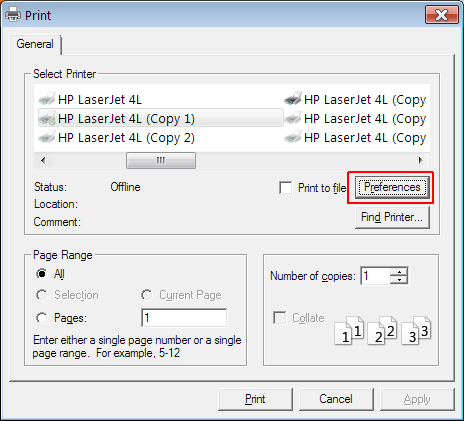This screenshot has height=421, width=464.
Task: Click the Number of copies field
Action: [x=375, y=276]
